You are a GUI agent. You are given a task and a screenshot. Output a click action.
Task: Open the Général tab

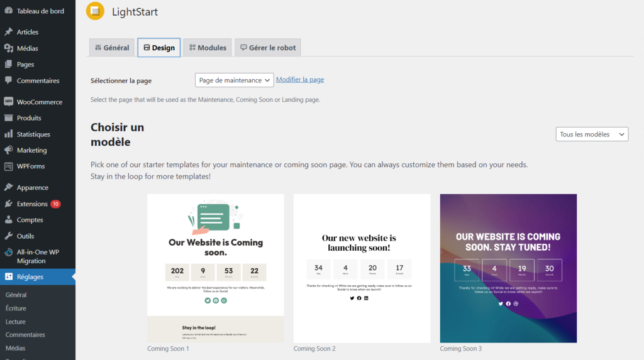(112, 48)
